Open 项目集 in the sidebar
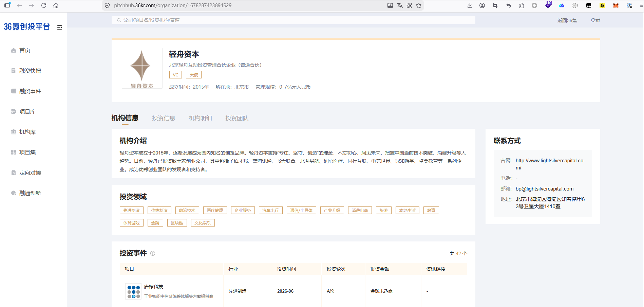This screenshot has height=307, width=644. [x=27, y=152]
